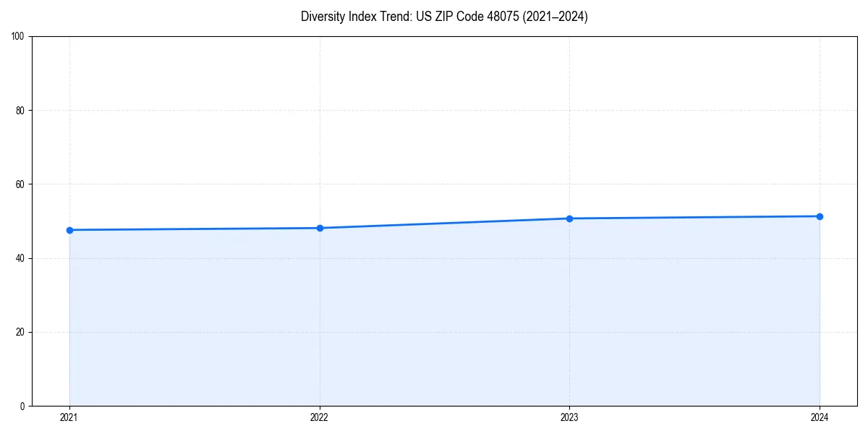868x434 pixels.
Task: Click the chart title text
Action: click(444, 17)
